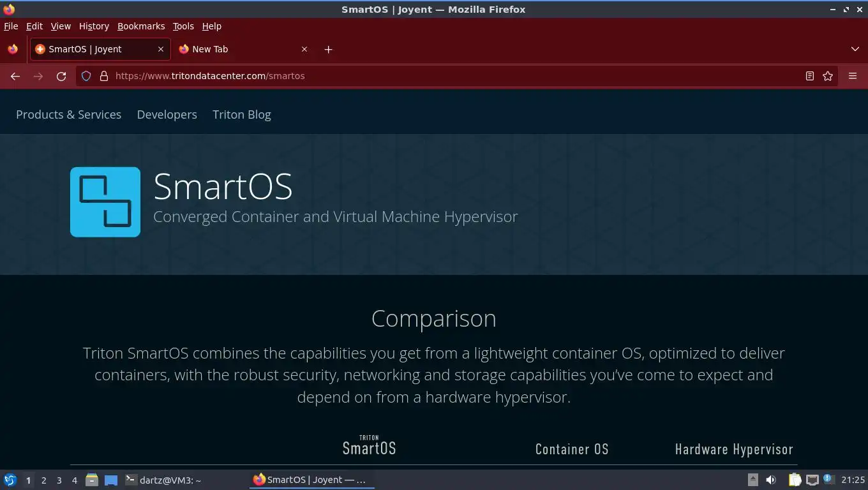Open a new tab with the plus button
The width and height of the screenshot is (868, 490).
pyautogui.click(x=328, y=49)
